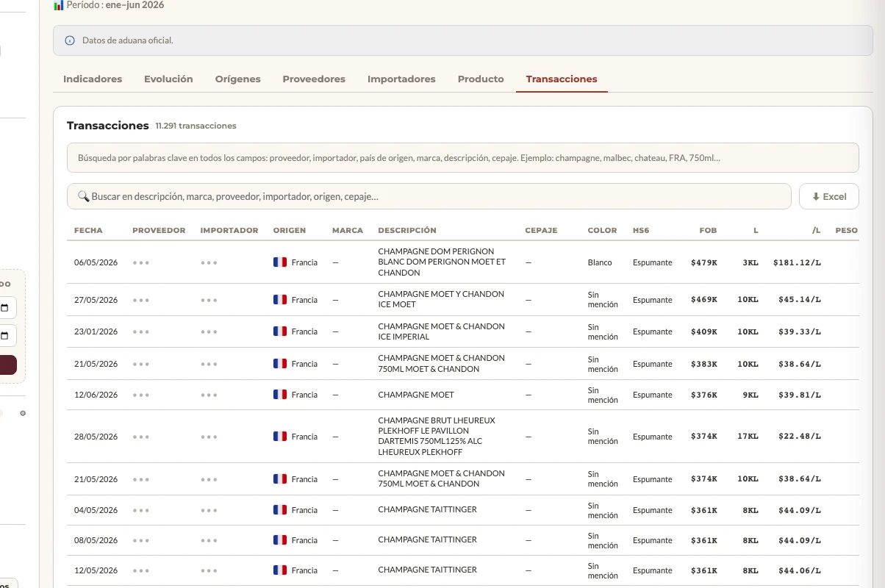Viewport: 885px width, 588px height.
Task: Click the COLOR column header
Action: 603,230
